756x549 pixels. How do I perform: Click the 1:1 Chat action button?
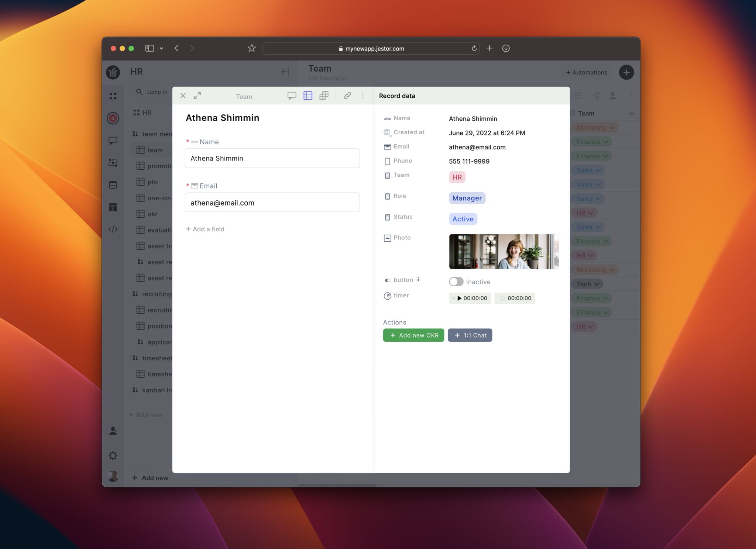pos(470,335)
